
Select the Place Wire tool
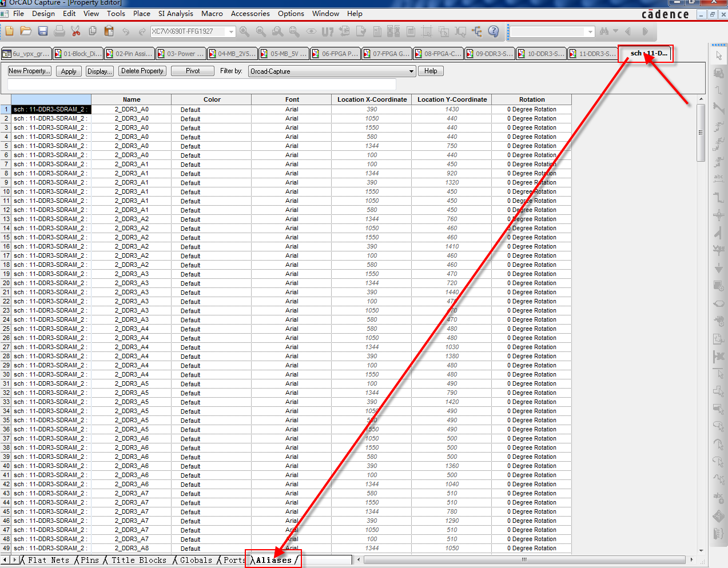(x=719, y=90)
